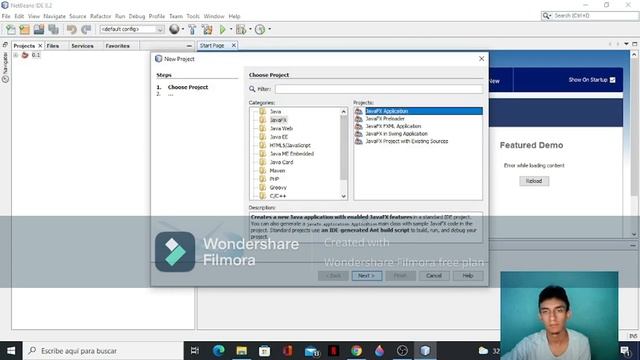Click the Redo toolbar icon

[x=86, y=29]
